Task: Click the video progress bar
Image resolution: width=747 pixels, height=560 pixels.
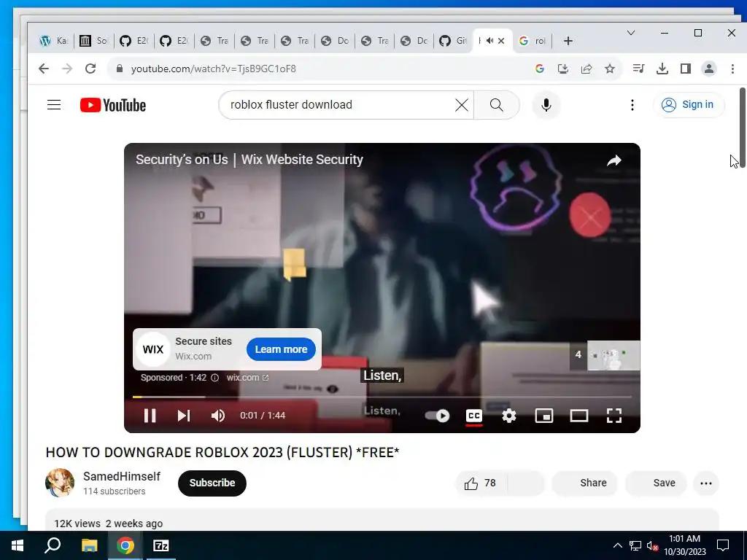Action: 382,397
